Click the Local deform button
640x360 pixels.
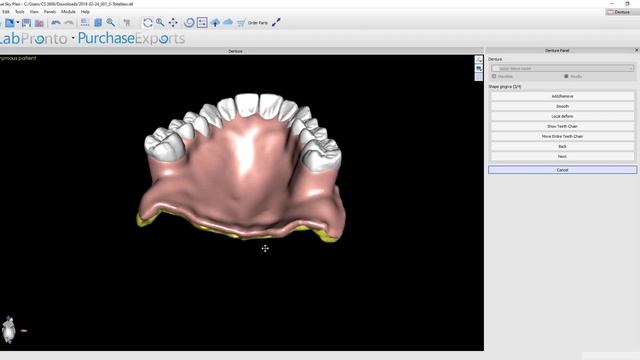pyautogui.click(x=562, y=116)
